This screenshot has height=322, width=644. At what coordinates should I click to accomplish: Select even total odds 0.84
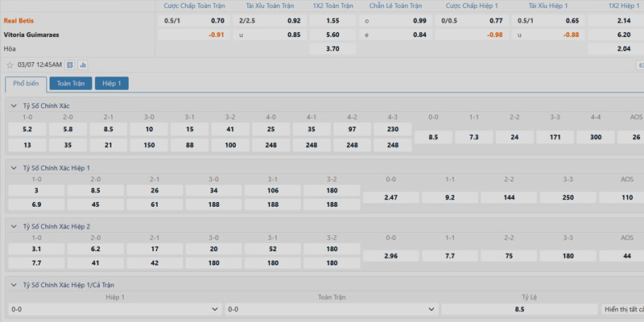[x=395, y=35]
